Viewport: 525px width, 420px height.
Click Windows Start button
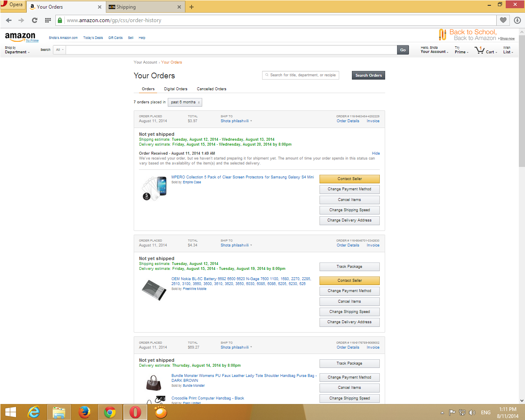(x=11, y=412)
